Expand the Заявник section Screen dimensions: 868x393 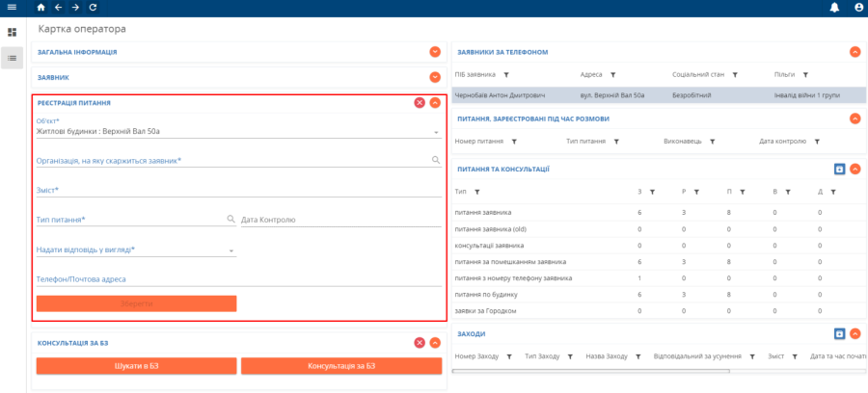click(435, 77)
